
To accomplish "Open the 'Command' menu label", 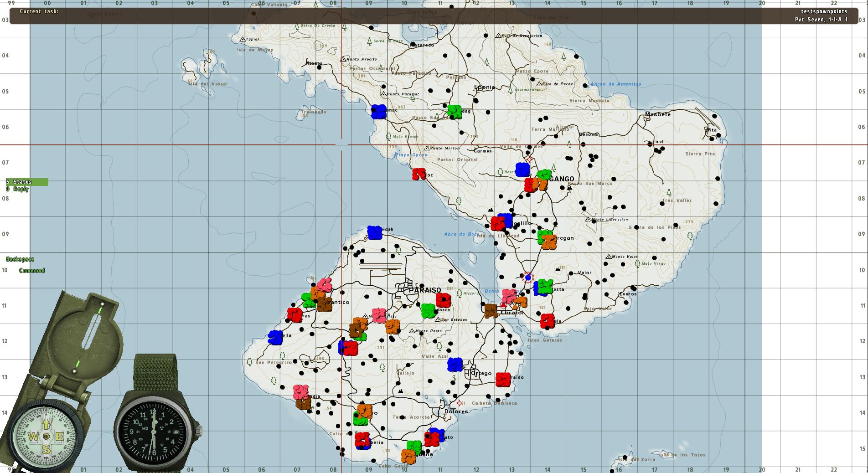I will click(32, 271).
